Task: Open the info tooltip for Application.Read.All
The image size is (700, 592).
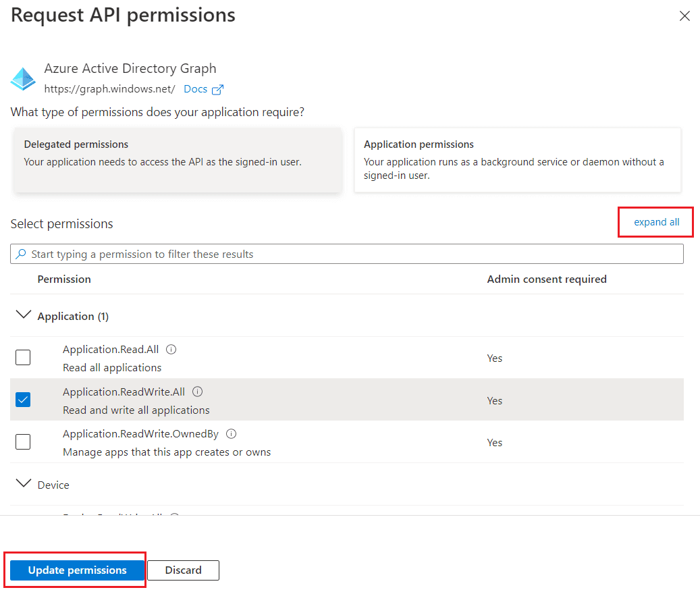Action: pos(171,349)
